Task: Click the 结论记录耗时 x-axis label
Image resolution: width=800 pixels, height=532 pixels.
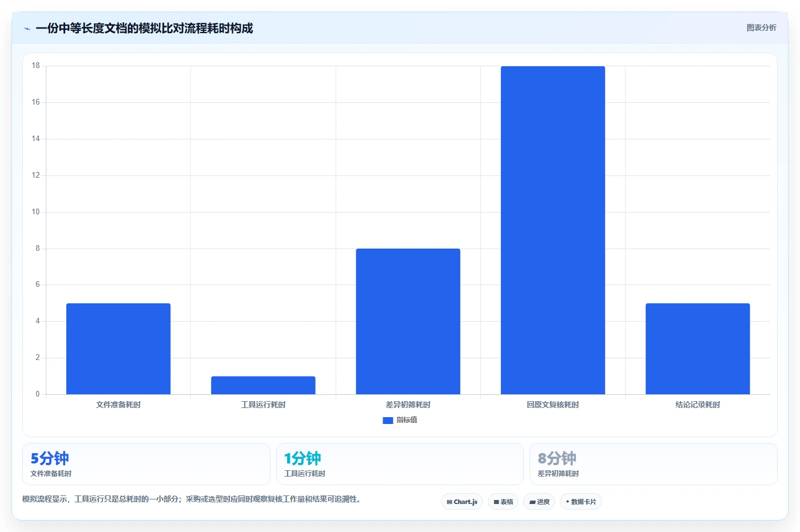Action: (x=698, y=405)
